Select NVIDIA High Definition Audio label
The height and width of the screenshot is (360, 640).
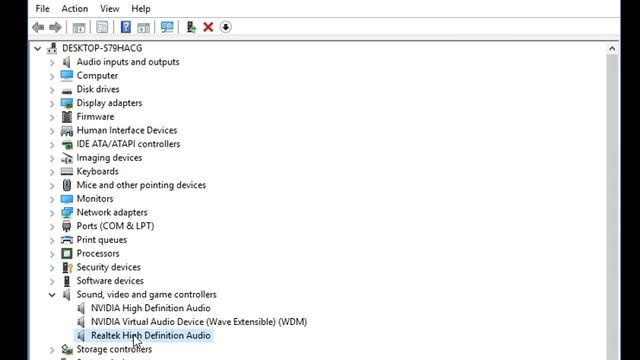pyautogui.click(x=151, y=308)
